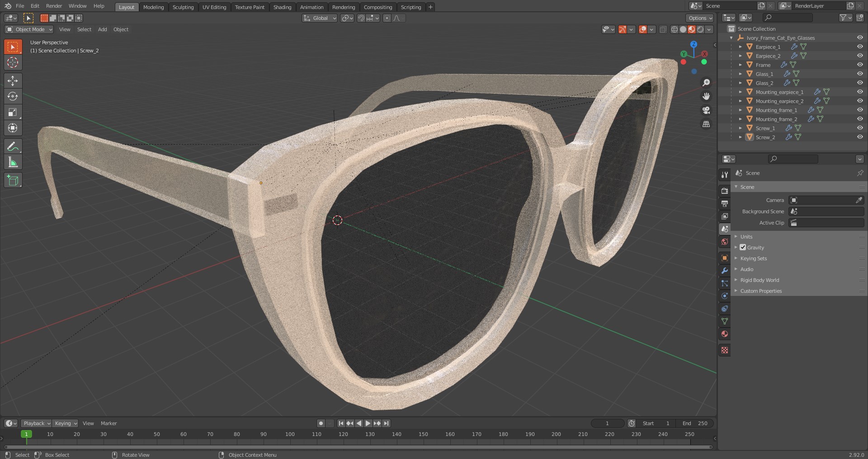Switch to the Sculpting workspace tab
The height and width of the screenshot is (459, 868).
pos(183,7)
